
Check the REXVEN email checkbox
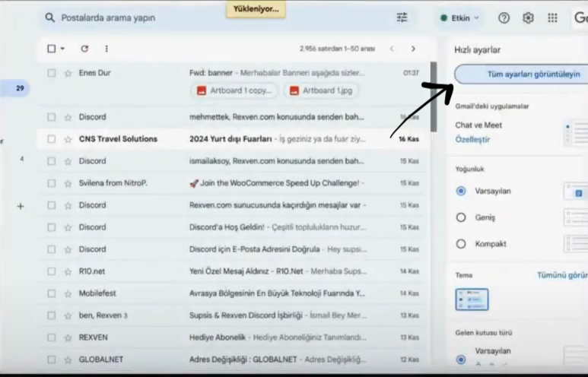tap(52, 337)
